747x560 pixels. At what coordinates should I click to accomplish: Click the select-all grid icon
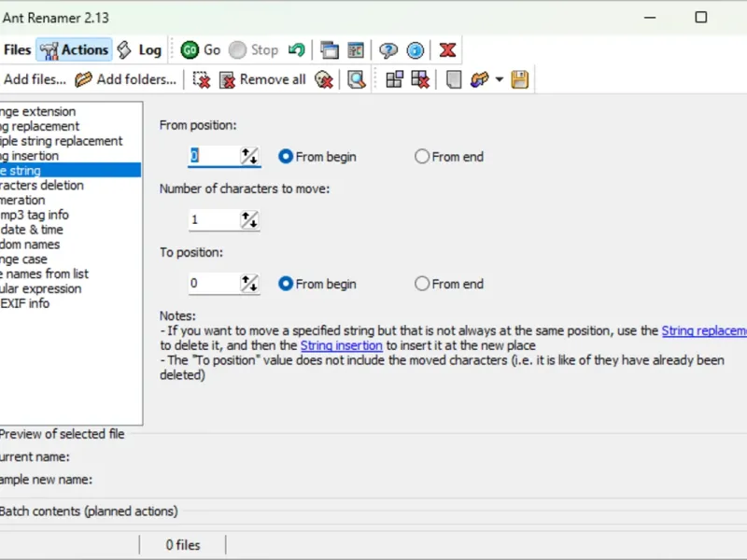tap(394, 79)
